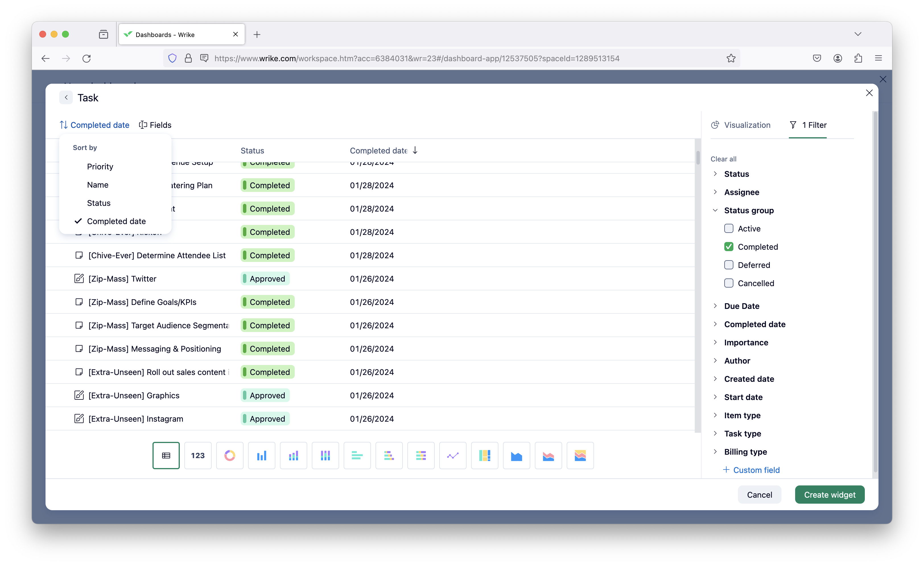This screenshot has width=924, height=566.
Task: Select the donut chart visualization
Action: (230, 455)
